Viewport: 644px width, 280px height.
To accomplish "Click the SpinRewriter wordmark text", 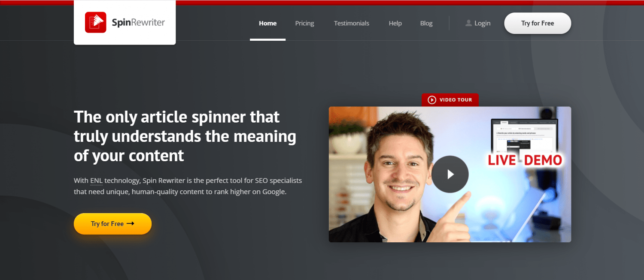I will (138, 23).
